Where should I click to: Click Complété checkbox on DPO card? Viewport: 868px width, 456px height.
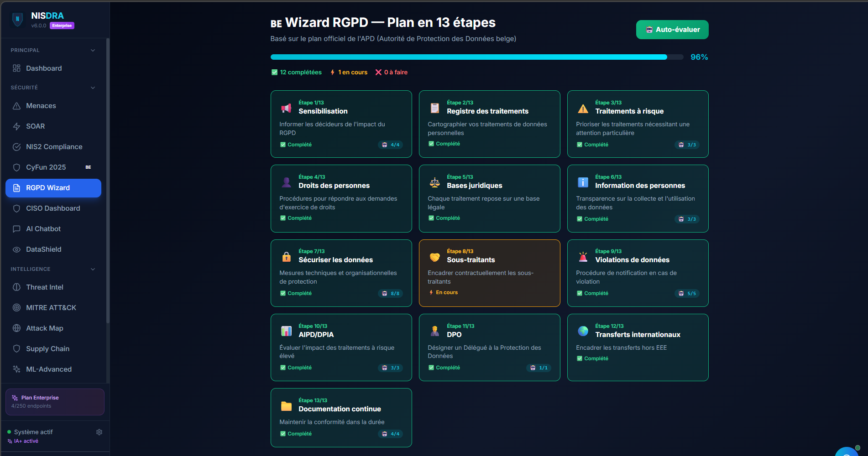coord(431,368)
